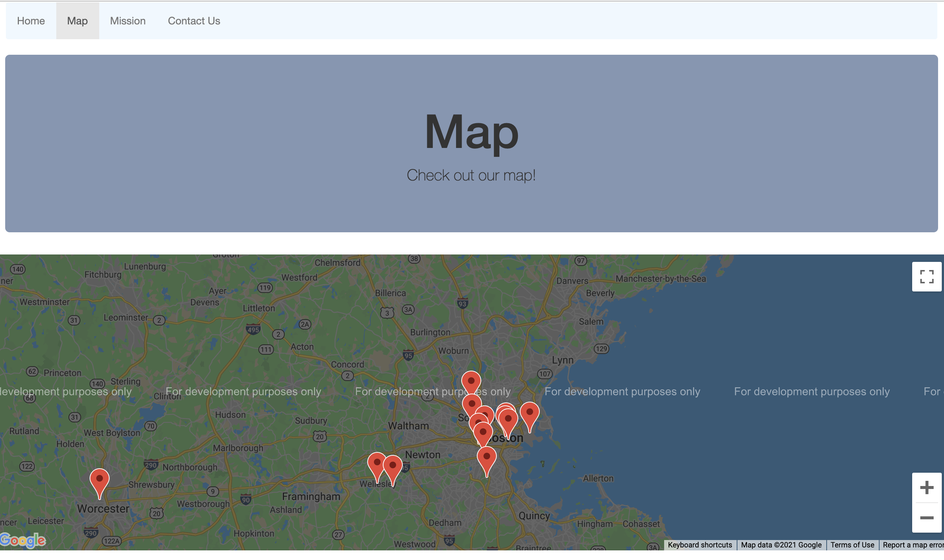Viewport: 944px width, 560px height.
Task: Click the right marker above Wellesley
Action: click(x=392, y=466)
